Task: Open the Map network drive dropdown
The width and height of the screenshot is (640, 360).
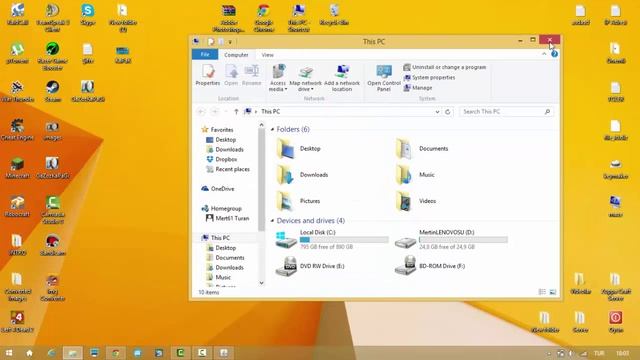Action: 305,78
